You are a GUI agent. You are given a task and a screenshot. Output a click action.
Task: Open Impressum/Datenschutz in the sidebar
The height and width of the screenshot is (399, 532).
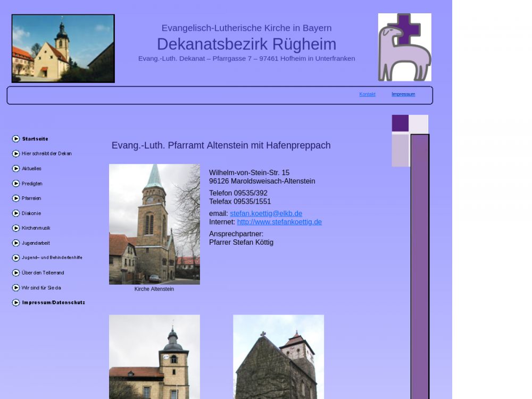click(x=53, y=303)
